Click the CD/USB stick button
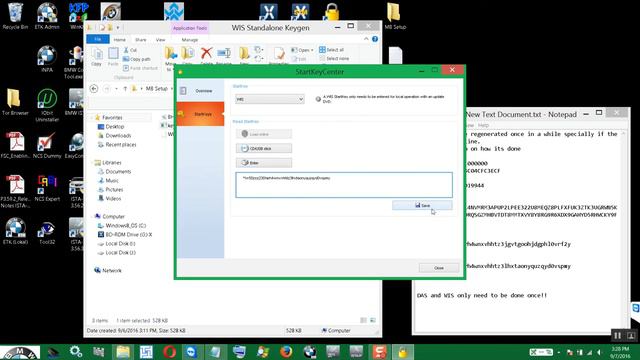Viewport: 640px width, 360px height. click(264, 148)
